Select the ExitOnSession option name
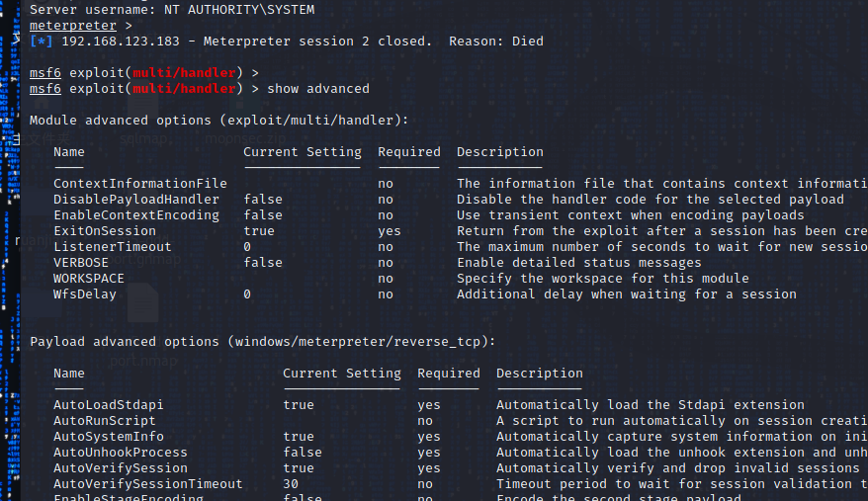 (x=105, y=231)
